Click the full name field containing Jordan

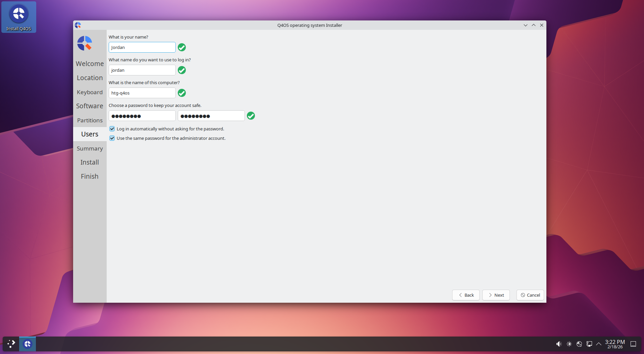pyautogui.click(x=142, y=47)
